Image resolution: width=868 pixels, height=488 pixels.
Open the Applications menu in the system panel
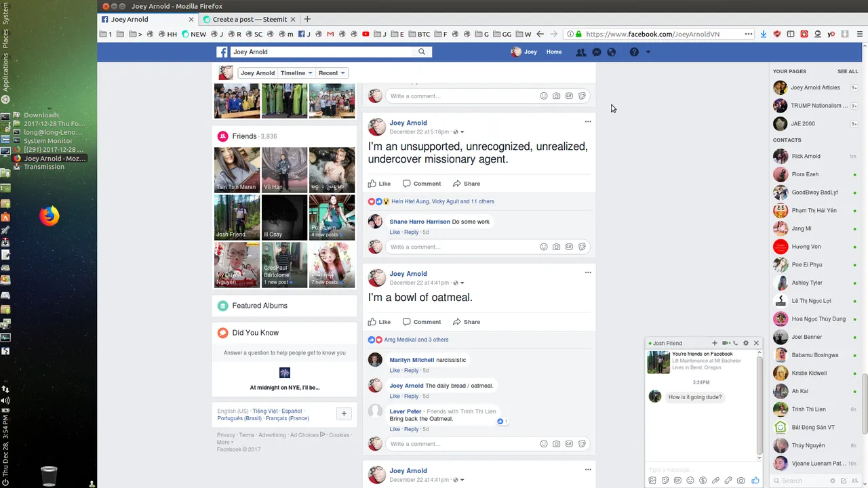(5, 72)
